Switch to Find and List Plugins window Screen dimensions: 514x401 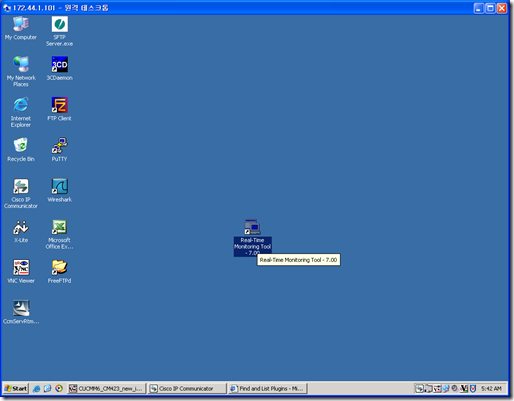pyautogui.click(x=268, y=388)
